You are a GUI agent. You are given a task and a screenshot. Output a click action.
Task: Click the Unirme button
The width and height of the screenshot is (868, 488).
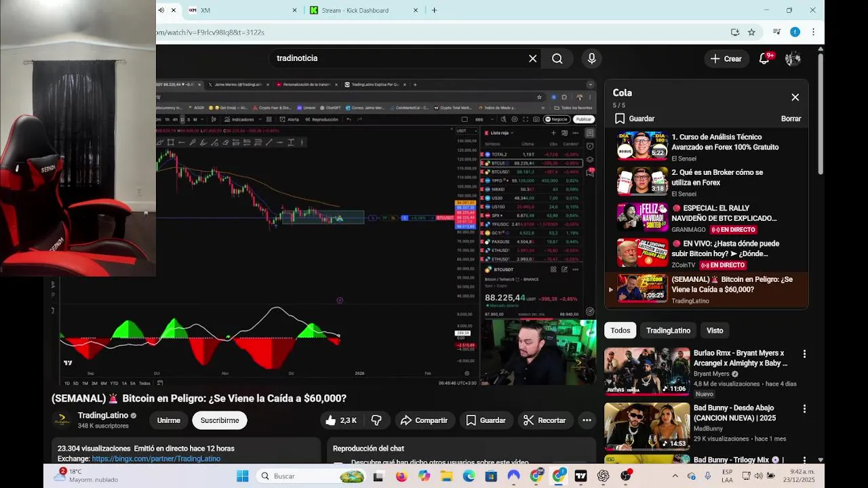tap(169, 420)
